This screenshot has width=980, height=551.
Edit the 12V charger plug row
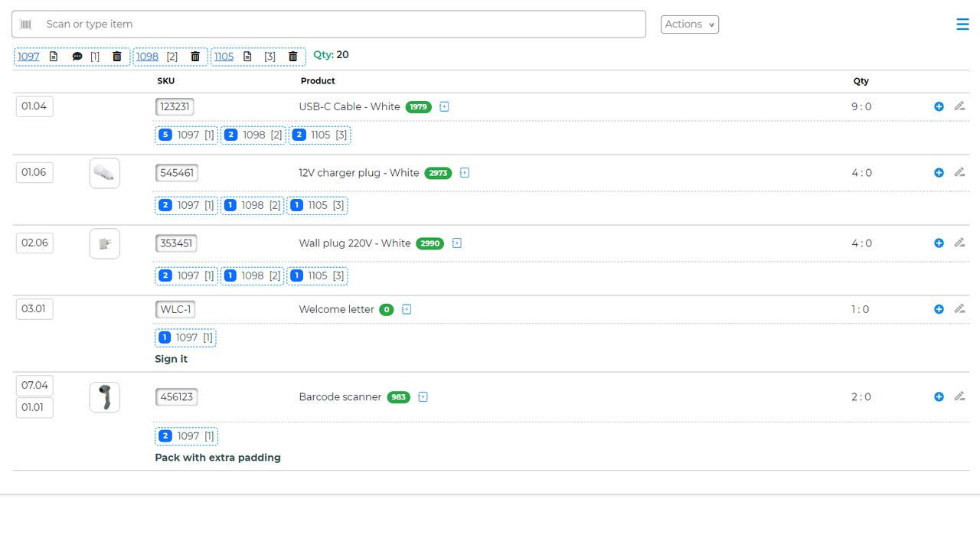click(x=959, y=172)
